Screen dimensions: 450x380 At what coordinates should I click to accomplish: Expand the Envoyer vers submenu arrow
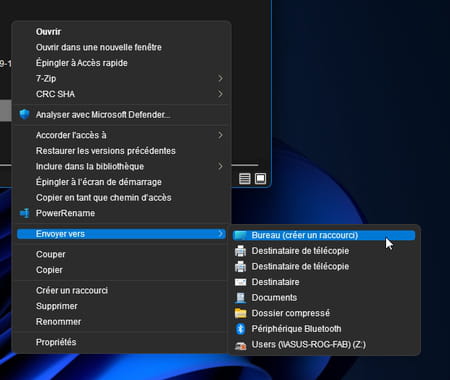point(220,234)
